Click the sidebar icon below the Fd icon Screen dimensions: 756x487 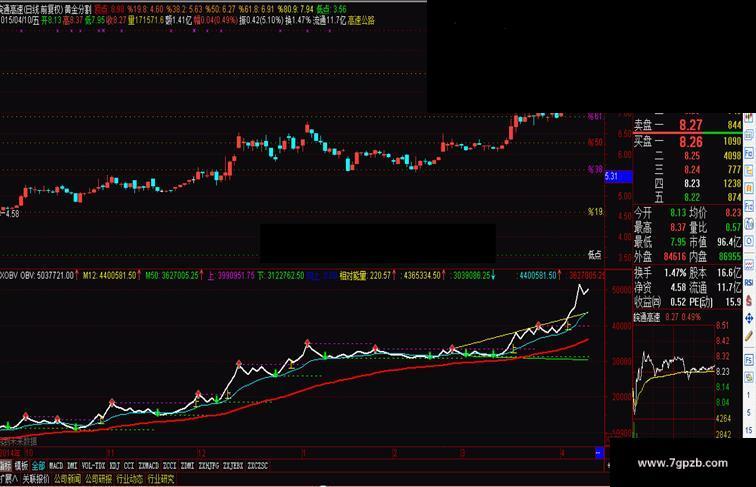[749, 170]
